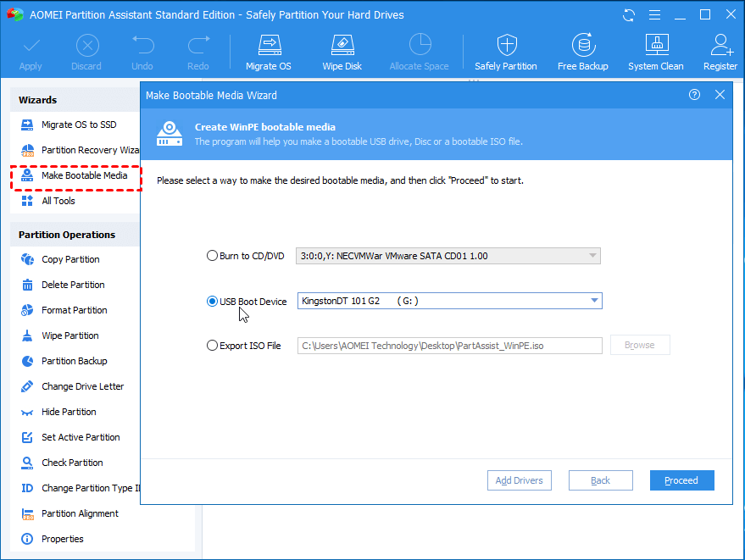Click the Proceed button

(x=681, y=480)
